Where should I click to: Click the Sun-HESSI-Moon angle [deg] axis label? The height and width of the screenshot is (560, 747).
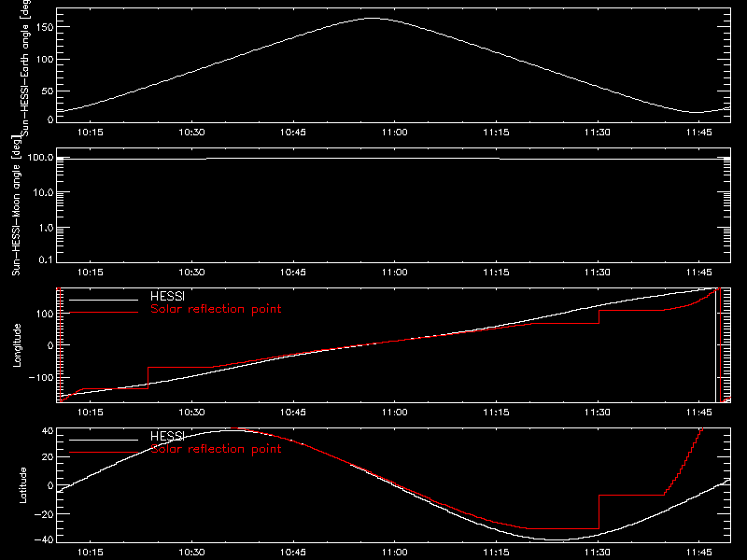tap(16, 205)
